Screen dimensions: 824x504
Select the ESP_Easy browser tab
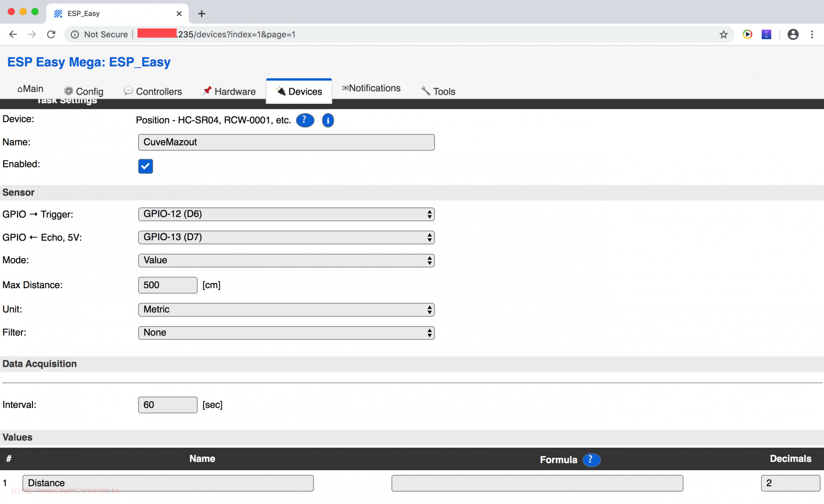point(117,14)
